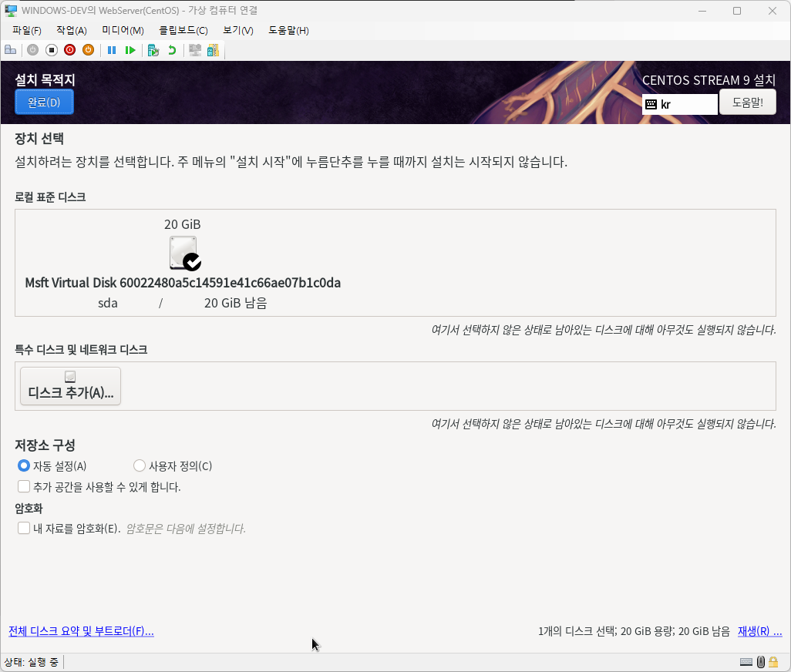The image size is (791, 672).
Task: Reset the VM with the green play-reset icon
Action: pos(131,50)
